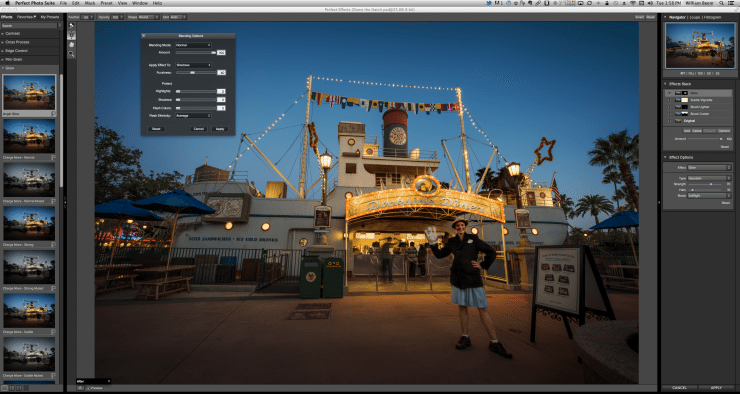Click the Fuzziness slider
The width and height of the screenshot is (740, 394).
click(196, 73)
